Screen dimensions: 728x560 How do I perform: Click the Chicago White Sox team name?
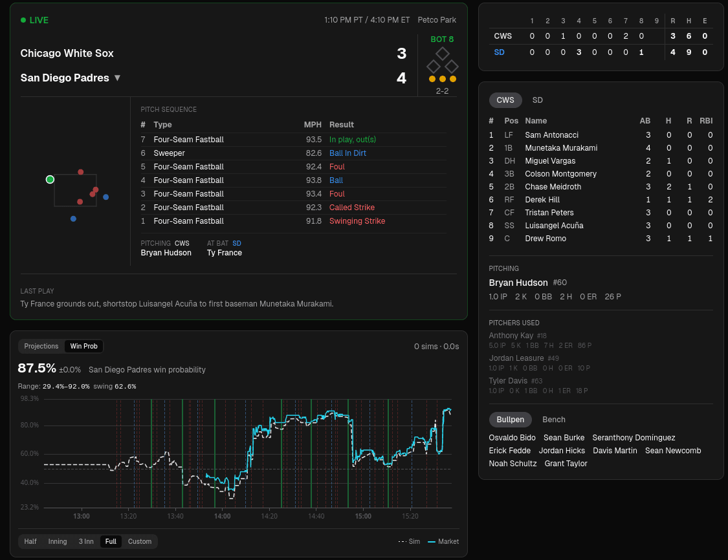coord(67,54)
